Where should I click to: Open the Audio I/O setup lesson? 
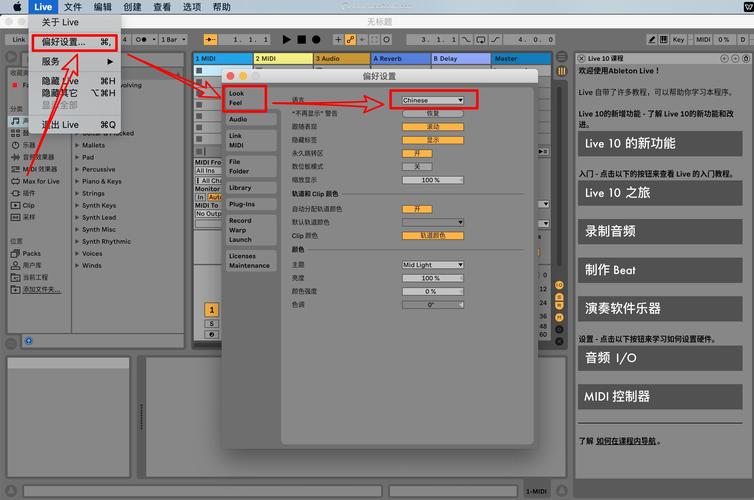660,358
